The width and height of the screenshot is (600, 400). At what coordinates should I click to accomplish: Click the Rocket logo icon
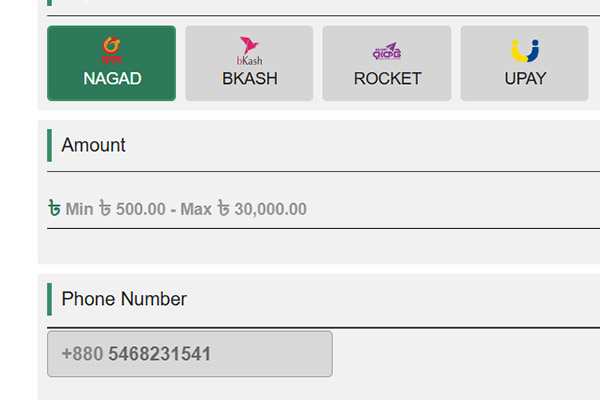[x=387, y=50]
